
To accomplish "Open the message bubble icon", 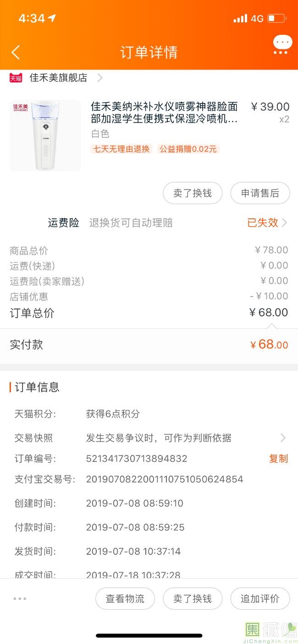I will click(x=282, y=45).
